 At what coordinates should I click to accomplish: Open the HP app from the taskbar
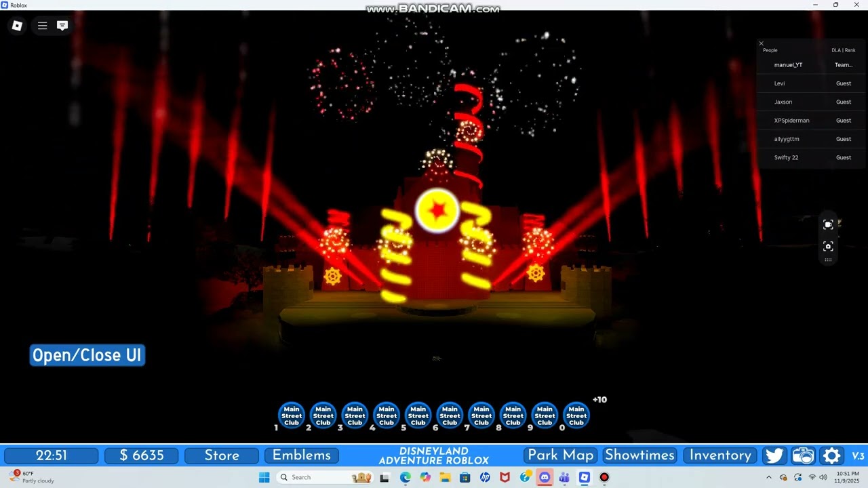pyautogui.click(x=485, y=477)
